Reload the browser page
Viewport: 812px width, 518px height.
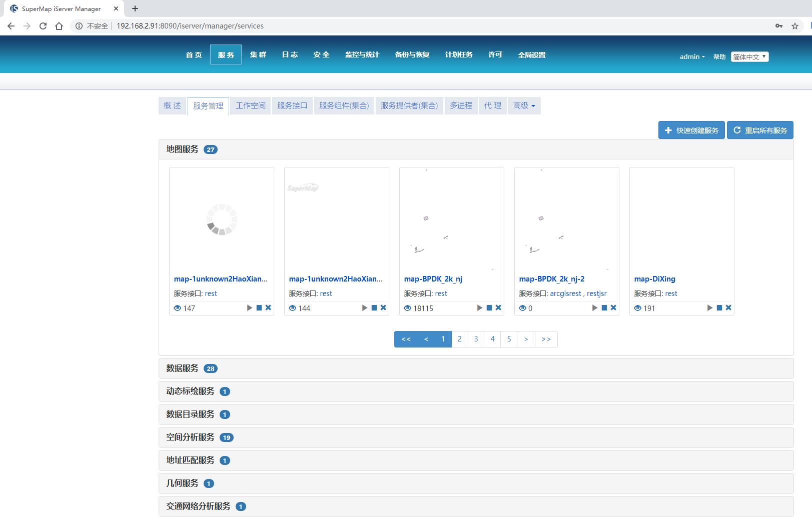click(43, 26)
